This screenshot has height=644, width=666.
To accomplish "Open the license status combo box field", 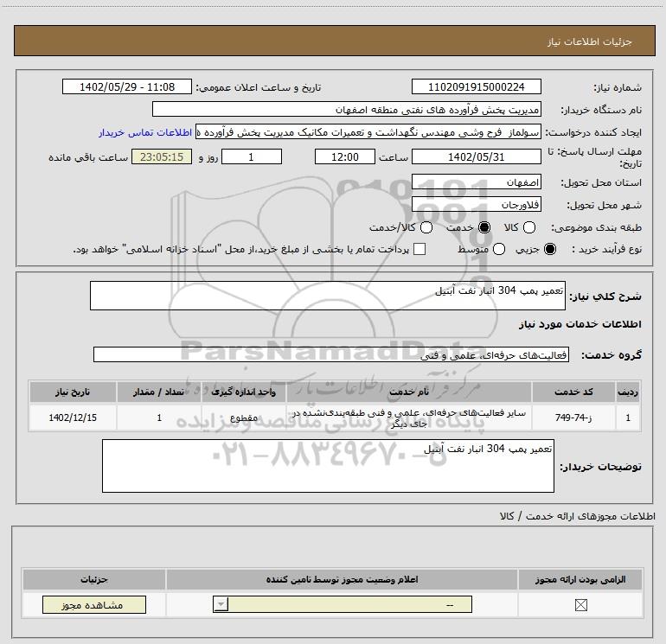I will pos(343,604).
